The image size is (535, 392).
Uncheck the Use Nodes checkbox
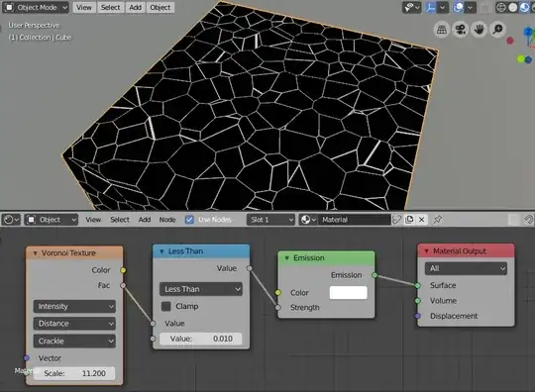pyautogui.click(x=189, y=220)
